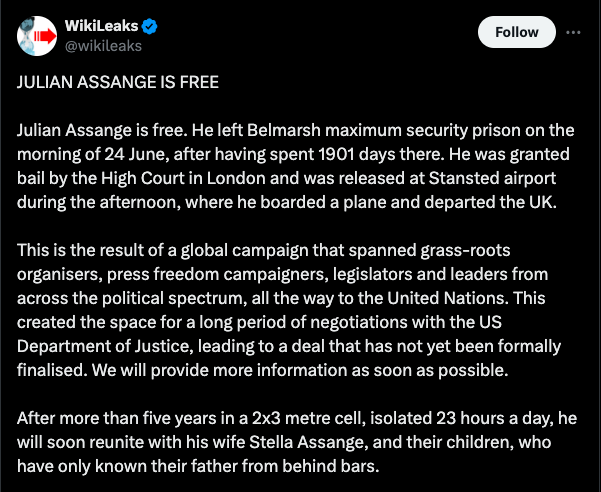Click the headline JULIAN ASSANGE IS FREE
Screen dimensions: 601x492
point(118,82)
